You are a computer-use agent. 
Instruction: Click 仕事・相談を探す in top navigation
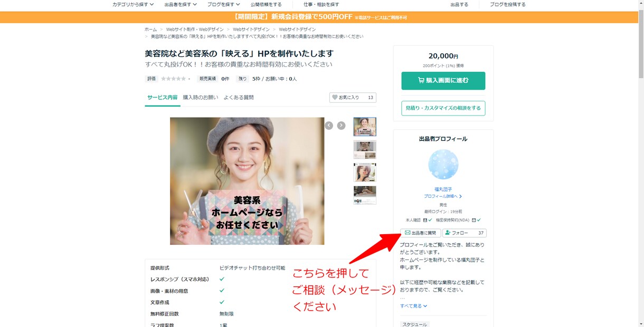click(x=321, y=4)
